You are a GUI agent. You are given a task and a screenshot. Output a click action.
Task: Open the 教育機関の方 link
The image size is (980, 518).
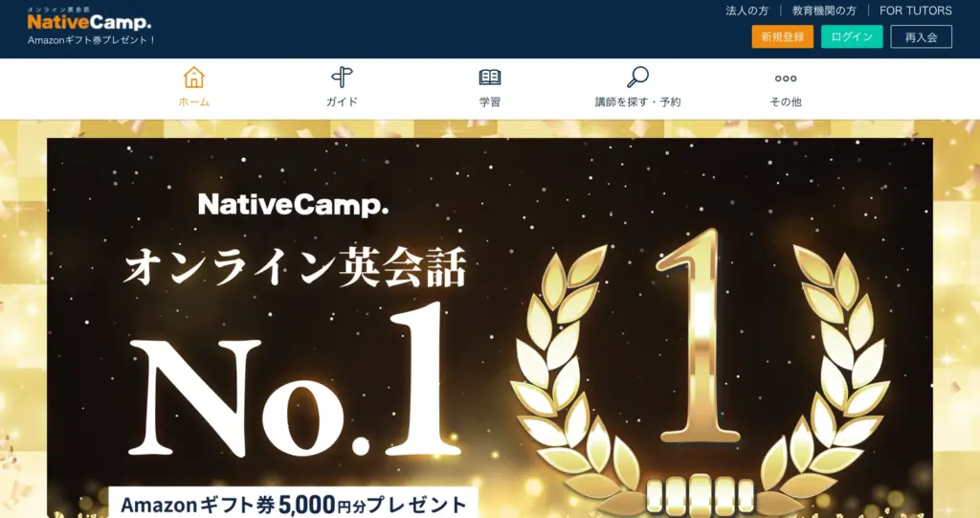(x=824, y=11)
